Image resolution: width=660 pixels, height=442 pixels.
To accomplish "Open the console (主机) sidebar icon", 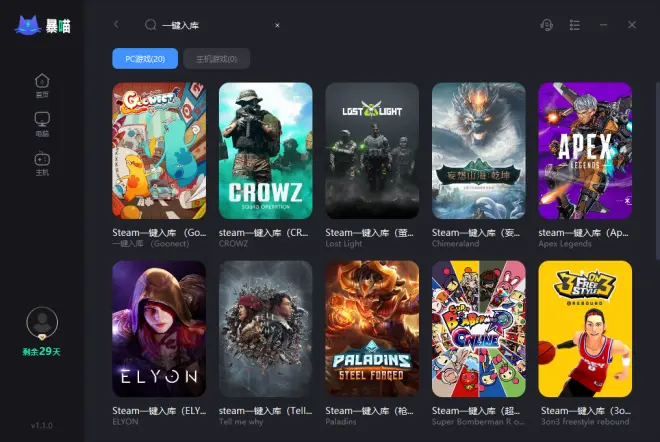I will tap(42, 163).
